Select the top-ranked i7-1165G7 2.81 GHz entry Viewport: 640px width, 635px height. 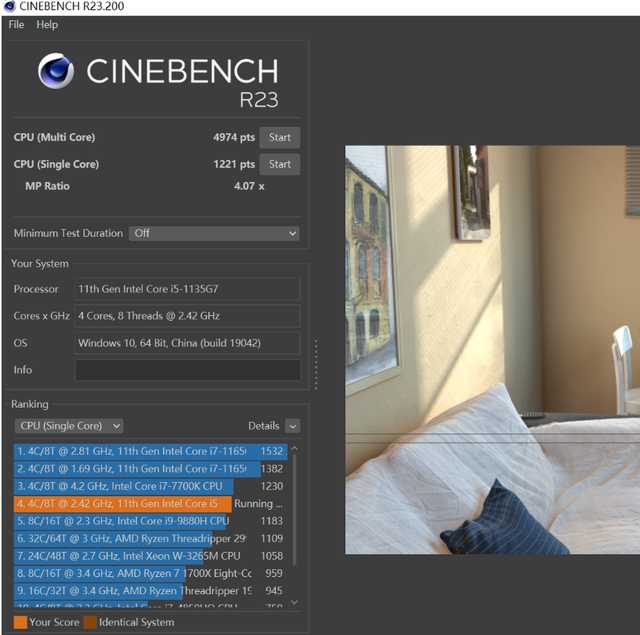pyautogui.click(x=150, y=452)
